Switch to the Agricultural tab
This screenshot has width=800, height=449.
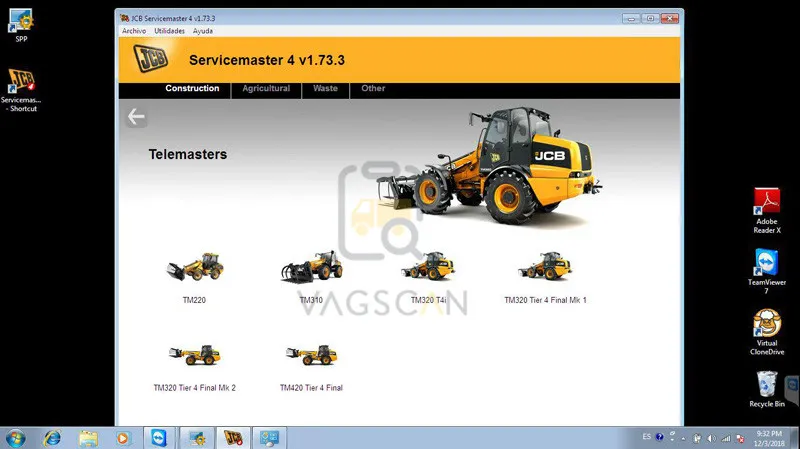tap(266, 88)
